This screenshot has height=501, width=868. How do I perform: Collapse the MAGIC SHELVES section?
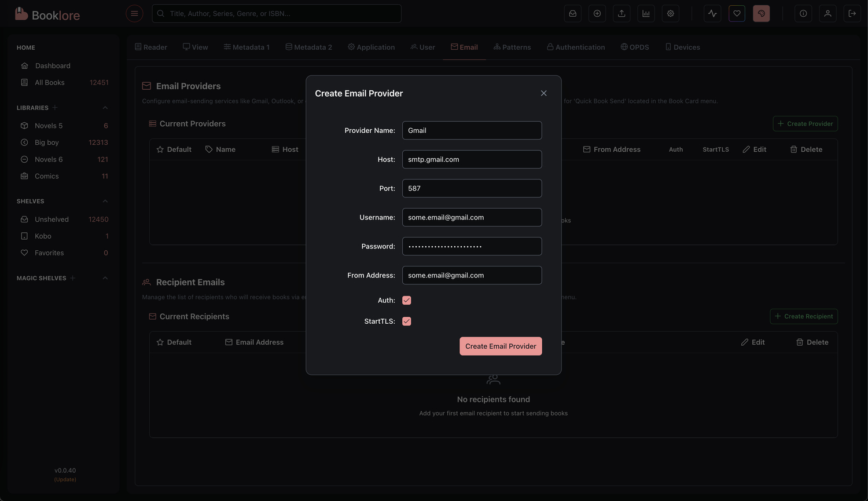point(105,278)
